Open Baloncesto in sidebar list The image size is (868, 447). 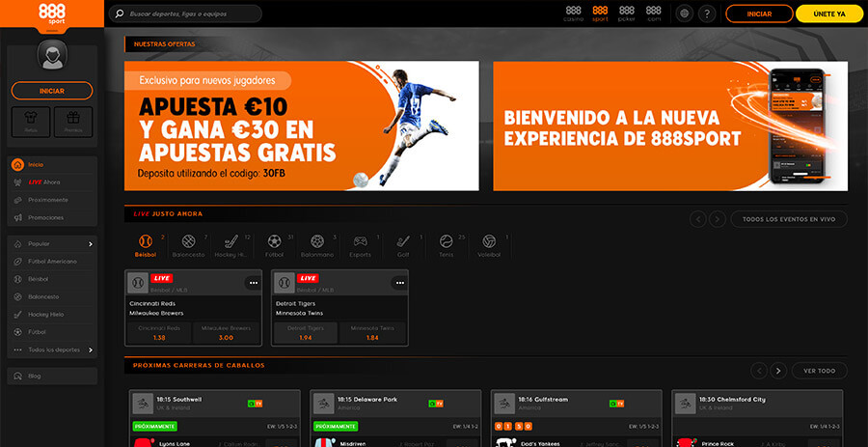tap(52, 297)
